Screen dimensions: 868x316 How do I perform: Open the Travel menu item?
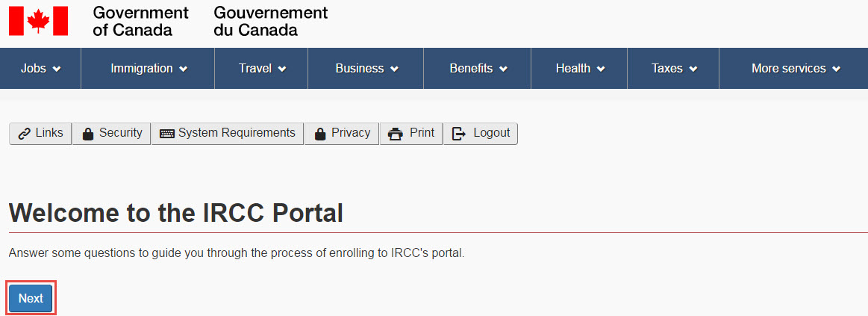[261, 68]
